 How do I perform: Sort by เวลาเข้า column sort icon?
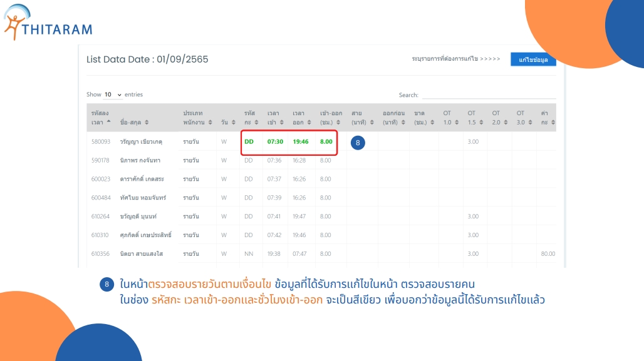pos(283,122)
